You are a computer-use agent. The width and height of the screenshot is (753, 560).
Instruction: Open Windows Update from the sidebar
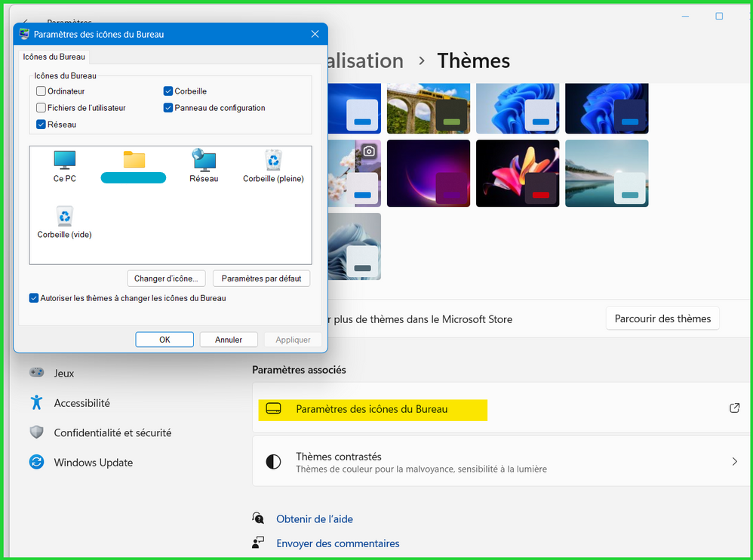93,463
